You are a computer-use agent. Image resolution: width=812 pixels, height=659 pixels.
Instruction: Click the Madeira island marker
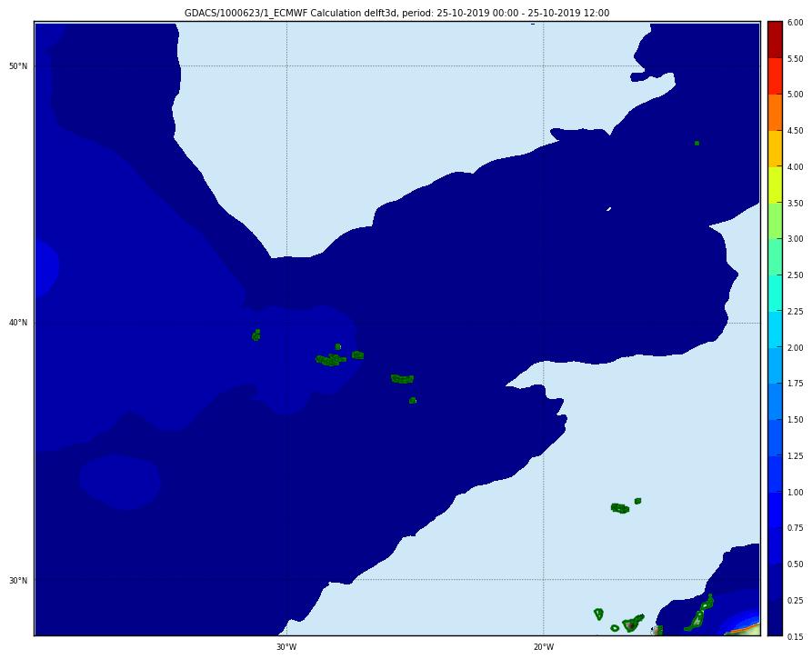(620, 508)
